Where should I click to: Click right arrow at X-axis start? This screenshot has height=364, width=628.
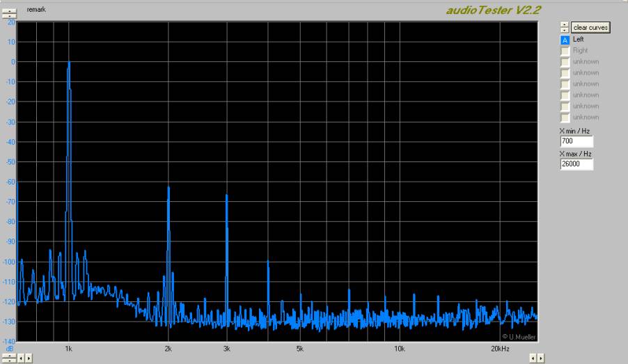(x=28, y=358)
